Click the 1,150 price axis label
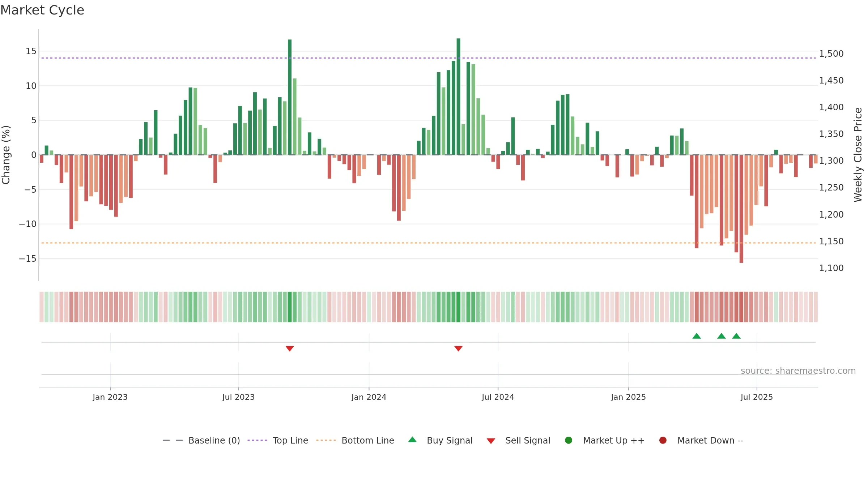This screenshot has width=868, height=488. [831, 241]
